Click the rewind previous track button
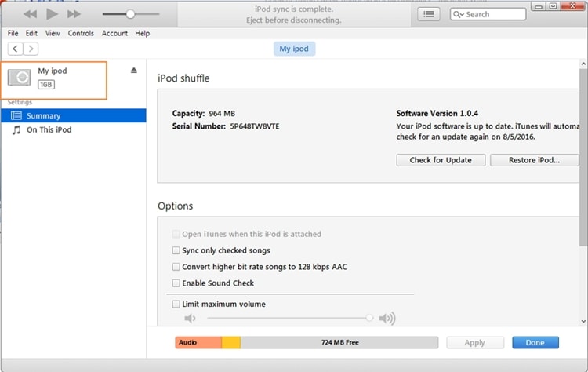588x372 pixels. click(x=30, y=14)
